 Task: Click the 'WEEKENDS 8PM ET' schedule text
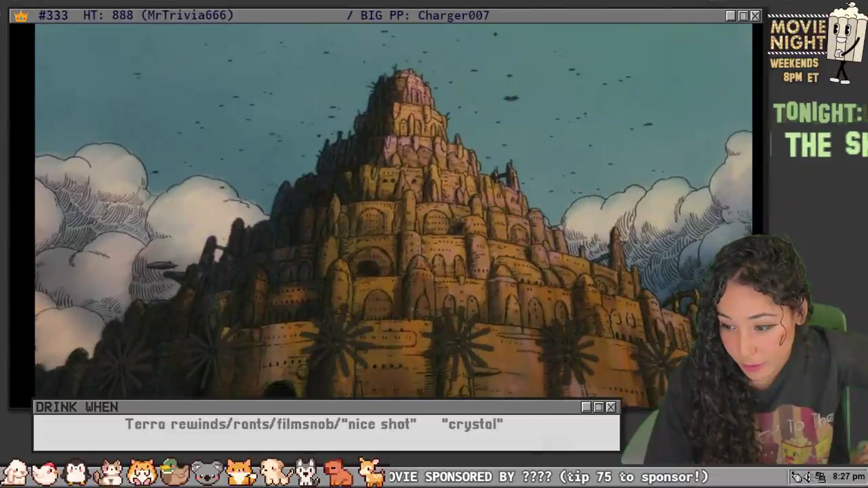pos(795,70)
